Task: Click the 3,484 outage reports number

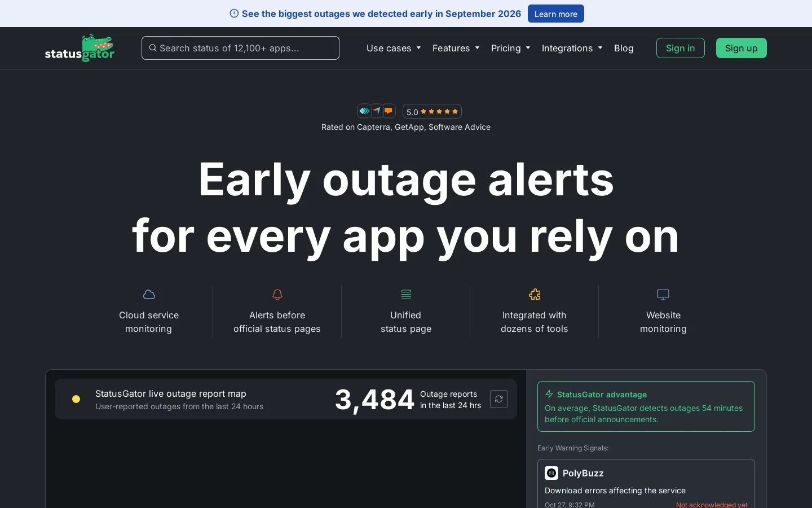Action: point(374,400)
